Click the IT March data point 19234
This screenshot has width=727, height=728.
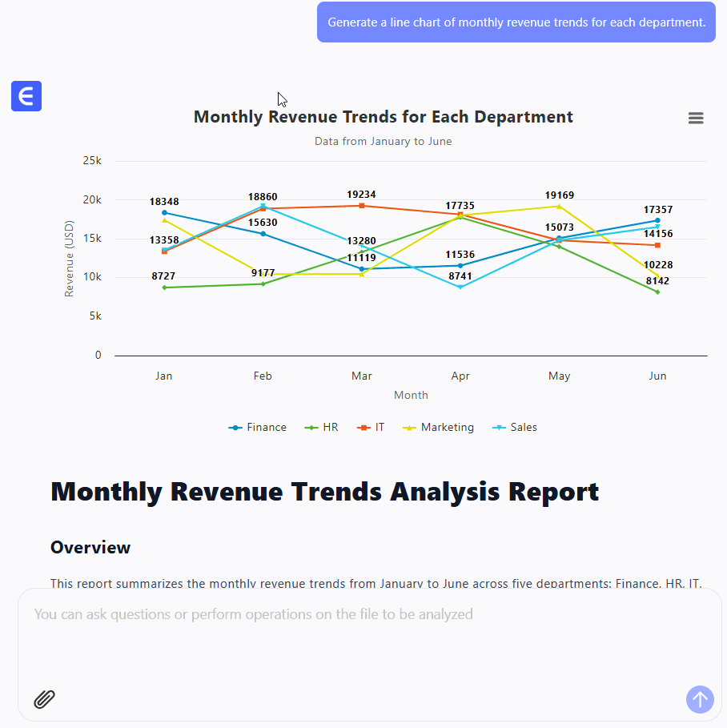(362, 206)
